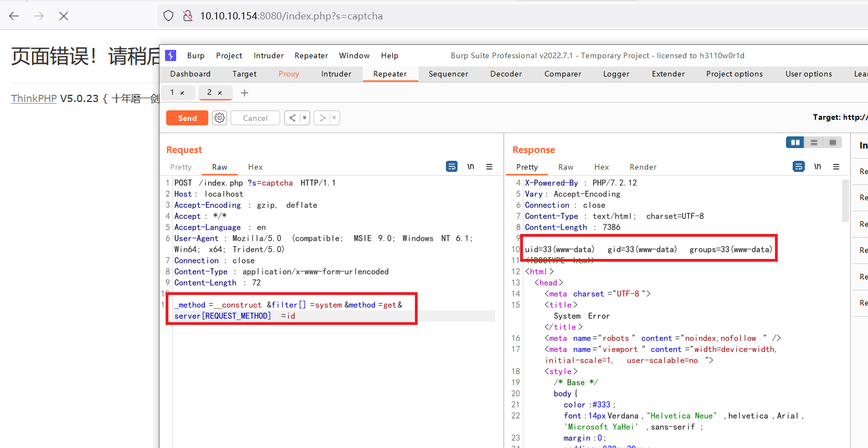Screen dimensions: 868x448
Task: Send the Repeater request
Action: [x=187, y=118]
